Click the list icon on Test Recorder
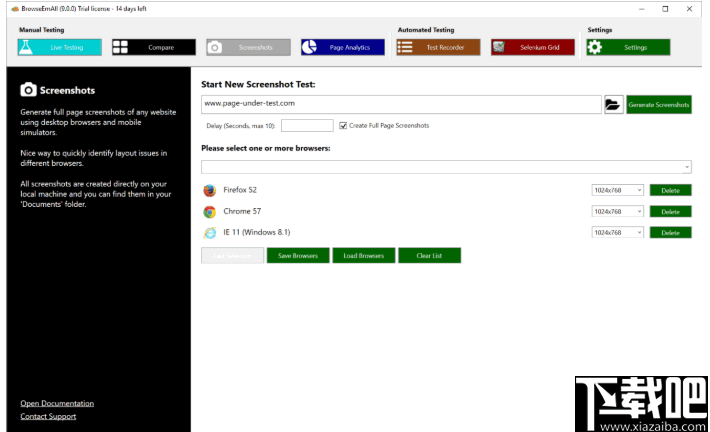 tap(405, 47)
